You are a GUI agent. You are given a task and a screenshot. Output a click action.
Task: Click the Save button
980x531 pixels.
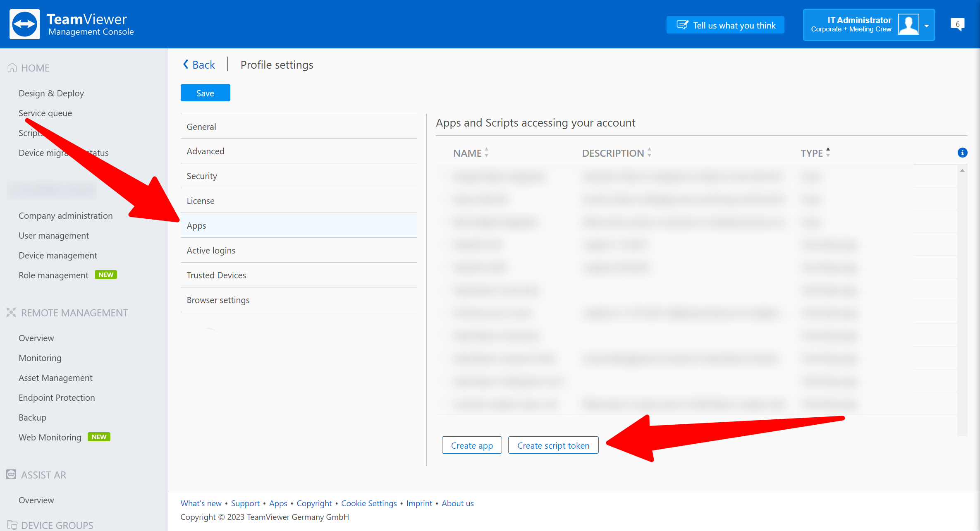click(205, 93)
